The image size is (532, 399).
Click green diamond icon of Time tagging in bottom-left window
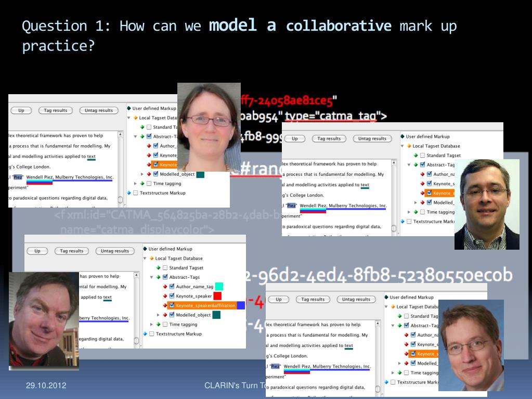click(x=159, y=325)
